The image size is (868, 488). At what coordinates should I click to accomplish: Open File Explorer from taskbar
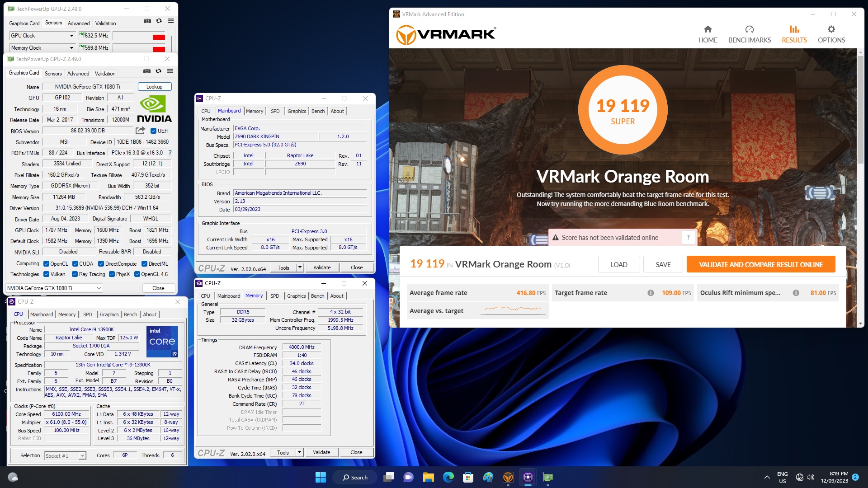click(428, 477)
